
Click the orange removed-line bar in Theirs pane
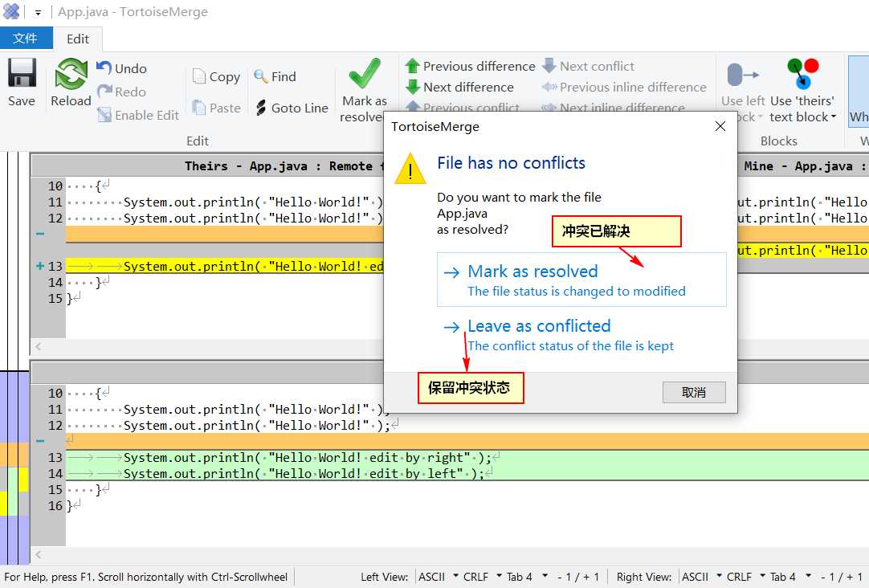[224, 234]
